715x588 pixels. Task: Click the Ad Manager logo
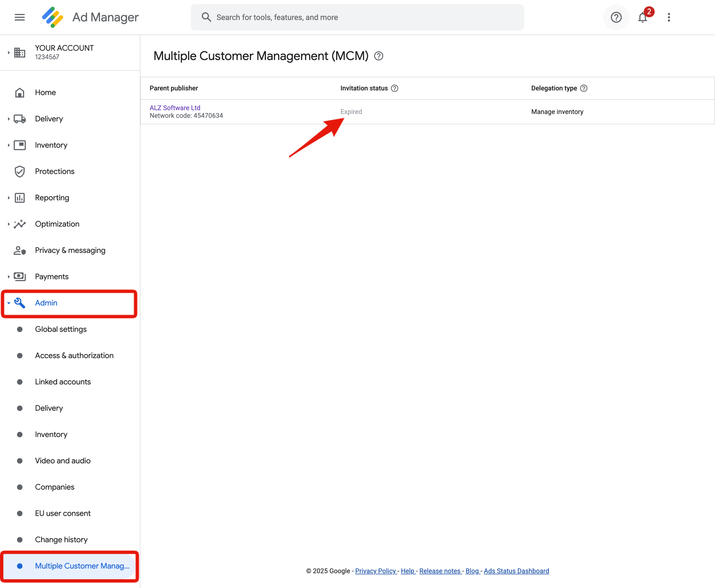click(x=53, y=17)
